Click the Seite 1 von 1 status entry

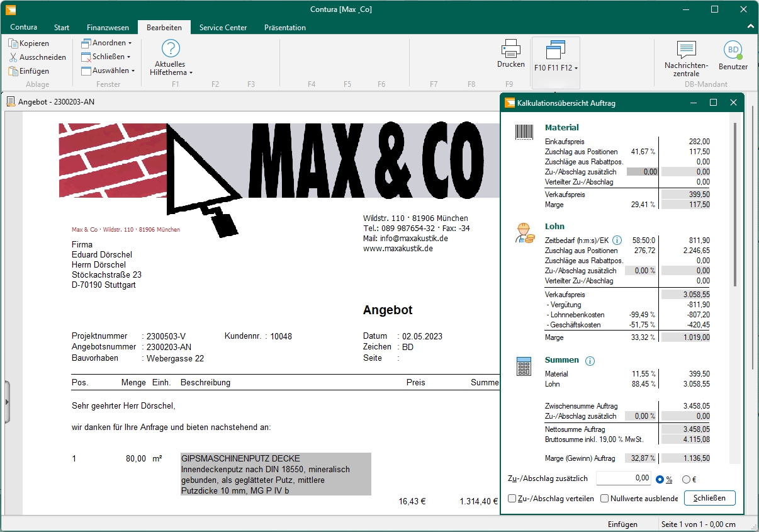[x=698, y=524]
